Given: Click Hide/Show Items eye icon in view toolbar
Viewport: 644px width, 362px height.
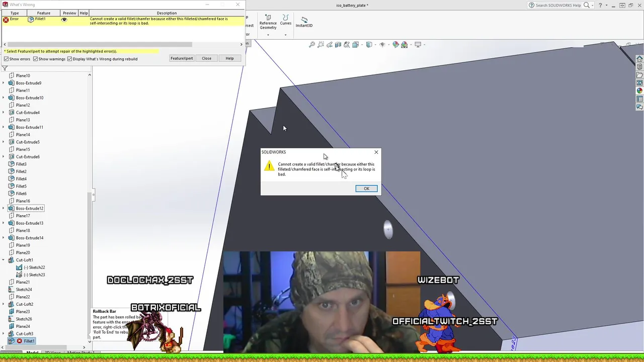Looking at the screenshot, I should pos(382,45).
